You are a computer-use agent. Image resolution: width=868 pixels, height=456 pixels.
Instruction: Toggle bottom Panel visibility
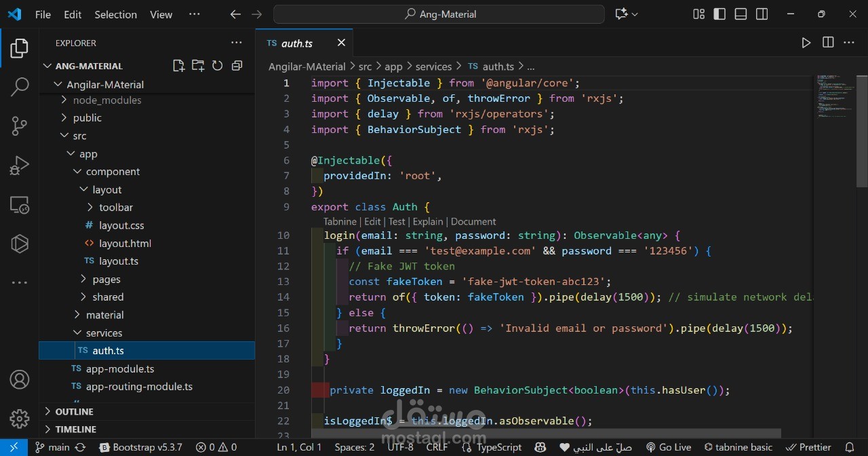pos(741,14)
